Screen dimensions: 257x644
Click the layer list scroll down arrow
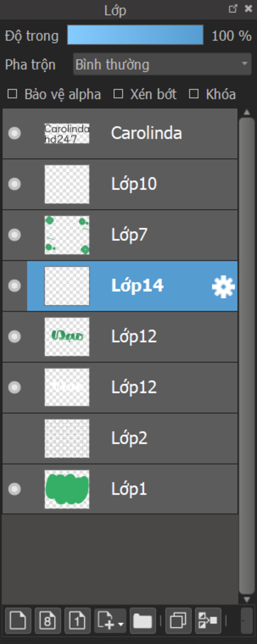[x=247, y=600]
